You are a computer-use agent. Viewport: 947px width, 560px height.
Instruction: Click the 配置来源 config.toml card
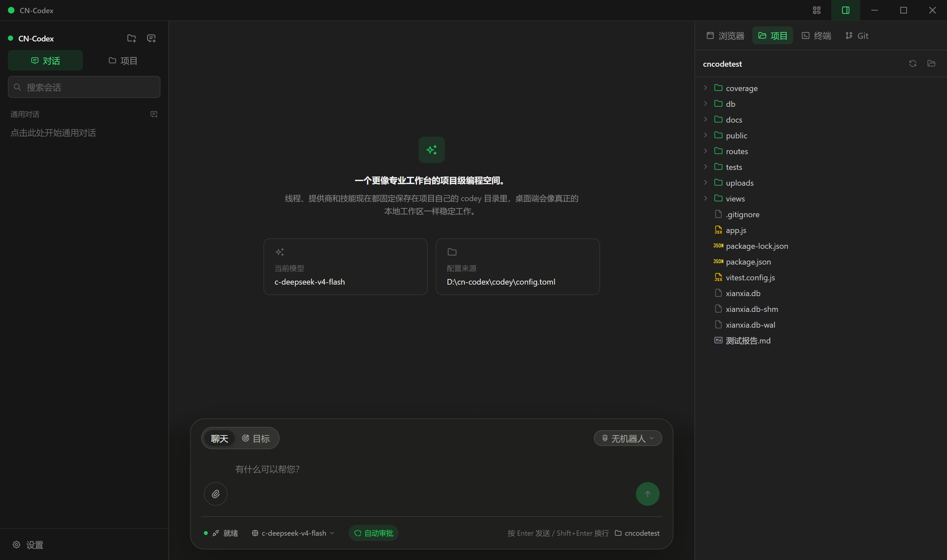(518, 267)
